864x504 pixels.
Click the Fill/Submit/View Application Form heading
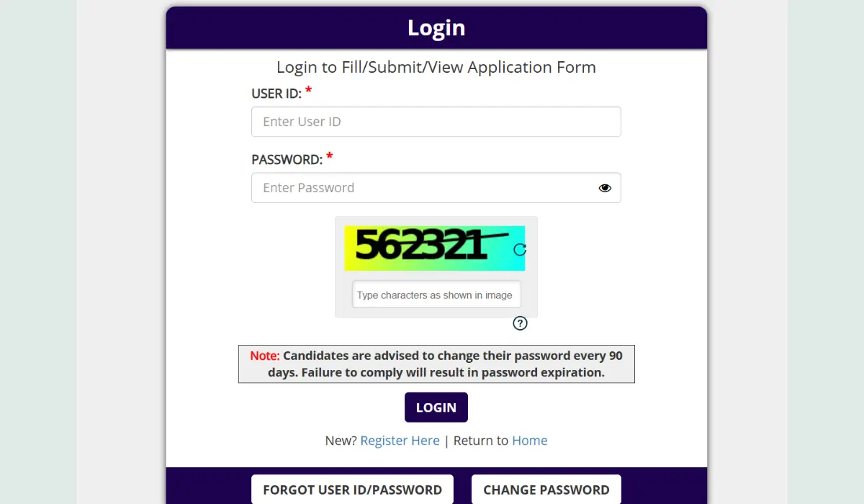tap(436, 68)
